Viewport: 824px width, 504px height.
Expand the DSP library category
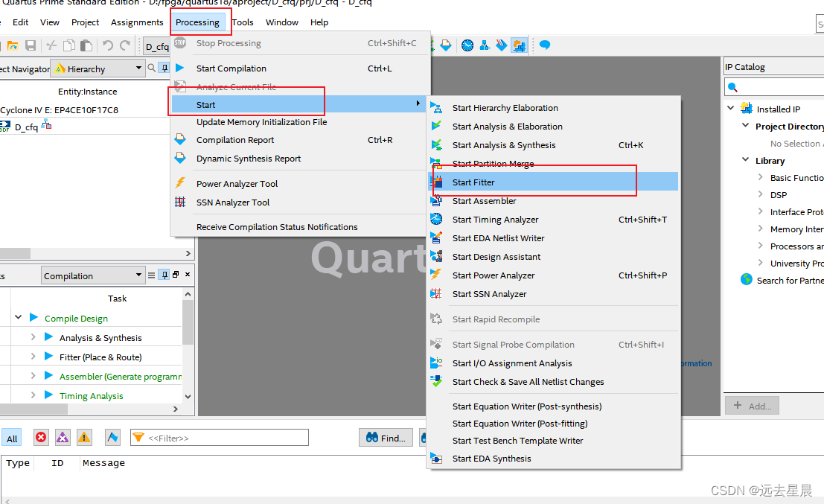click(x=761, y=194)
